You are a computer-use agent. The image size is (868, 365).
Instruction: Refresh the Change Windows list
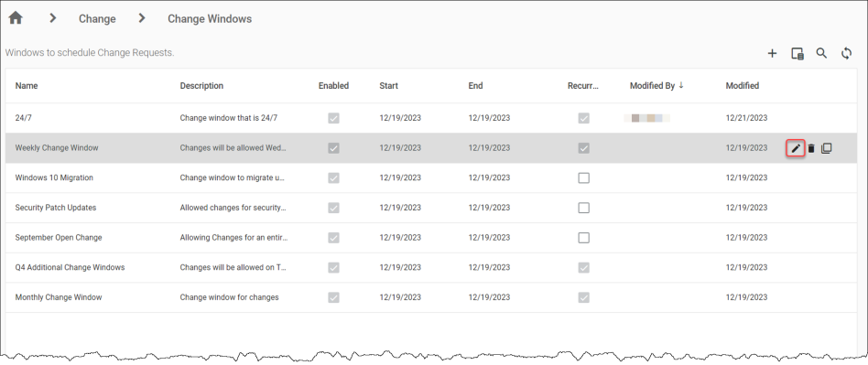pyautogui.click(x=846, y=54)
